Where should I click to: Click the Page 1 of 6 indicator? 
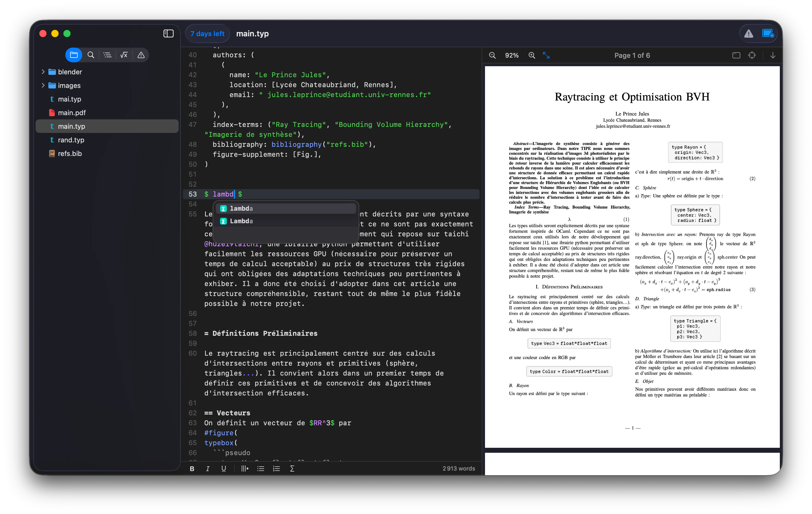[632, 55]
